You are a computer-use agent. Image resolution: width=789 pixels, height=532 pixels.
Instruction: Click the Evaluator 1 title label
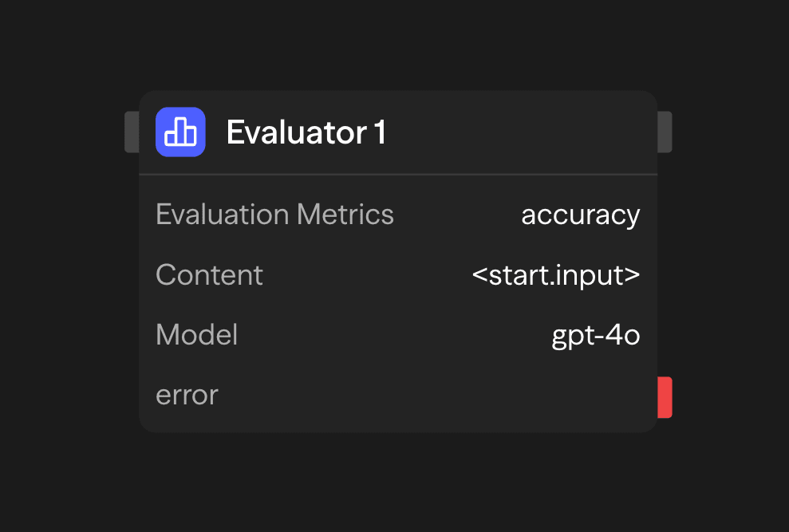coord(306,132)
